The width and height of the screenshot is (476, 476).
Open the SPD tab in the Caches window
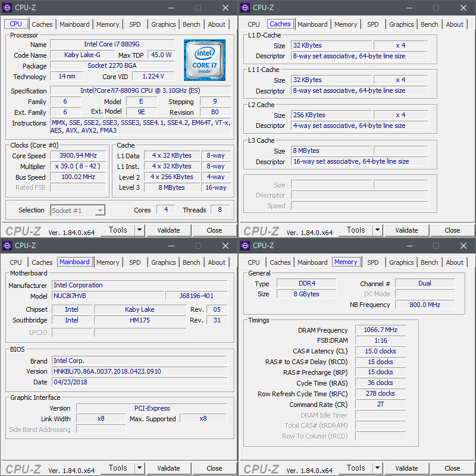click(x=373, y=24)
